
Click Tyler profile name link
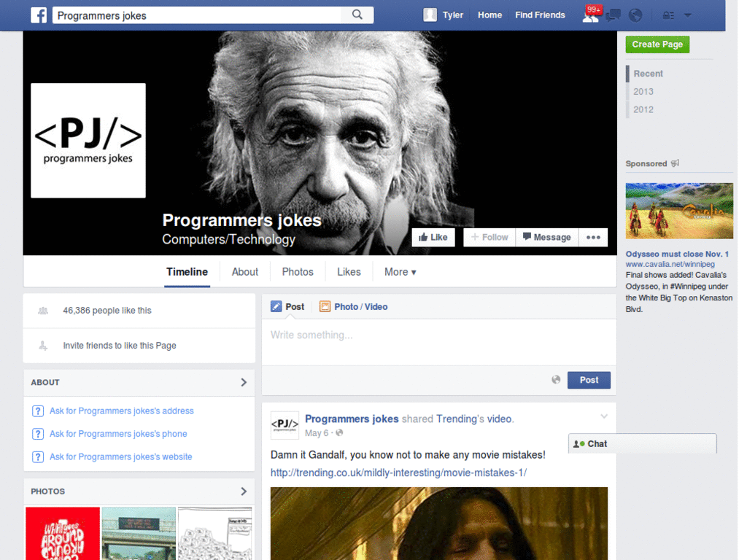452,15
